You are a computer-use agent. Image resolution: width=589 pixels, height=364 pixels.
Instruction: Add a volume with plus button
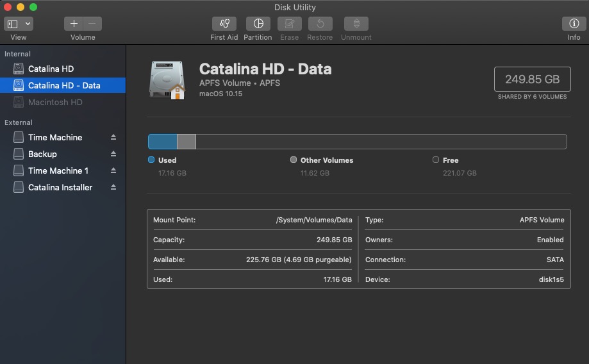coord(74,24)
